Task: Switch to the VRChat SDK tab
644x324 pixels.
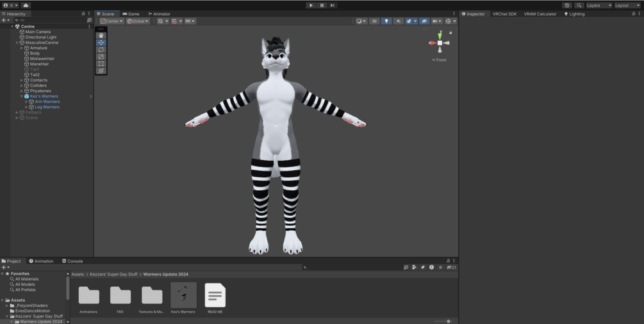Action: pos(504,14)
